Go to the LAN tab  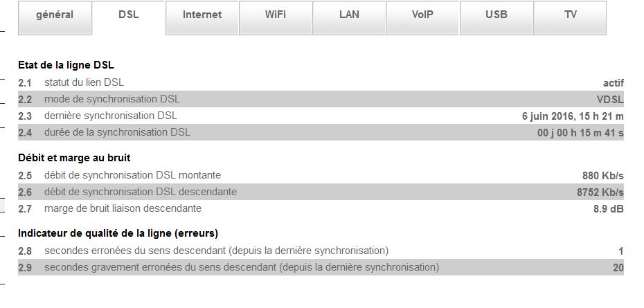349,15
